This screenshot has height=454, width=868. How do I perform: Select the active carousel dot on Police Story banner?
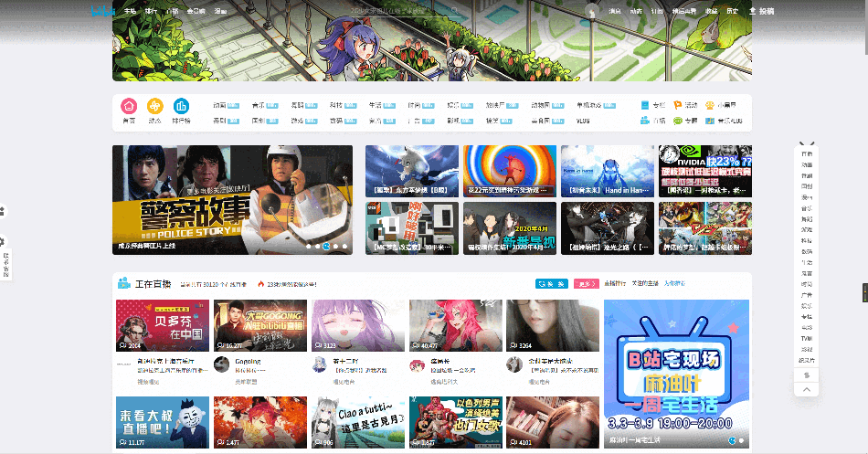coord(326,247)
